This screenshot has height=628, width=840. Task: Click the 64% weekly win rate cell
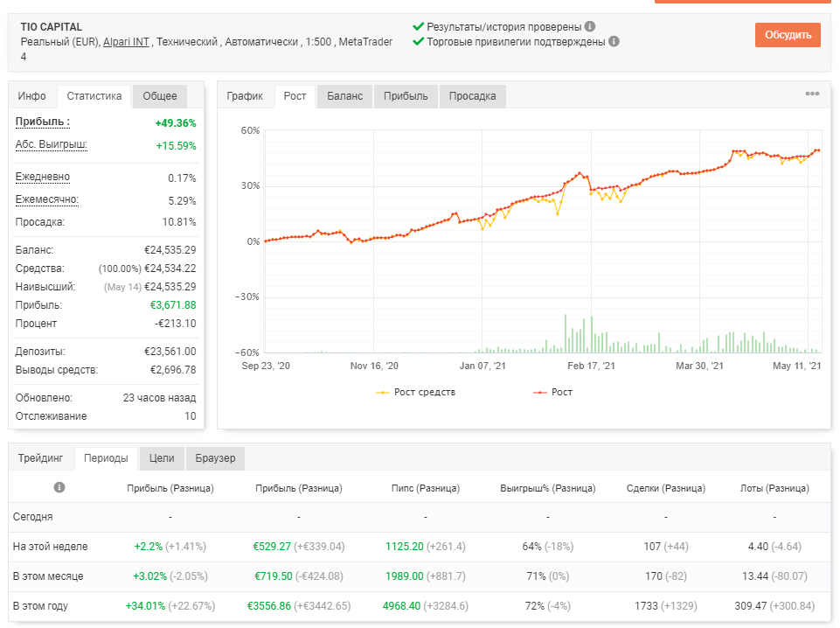point(532,547)
